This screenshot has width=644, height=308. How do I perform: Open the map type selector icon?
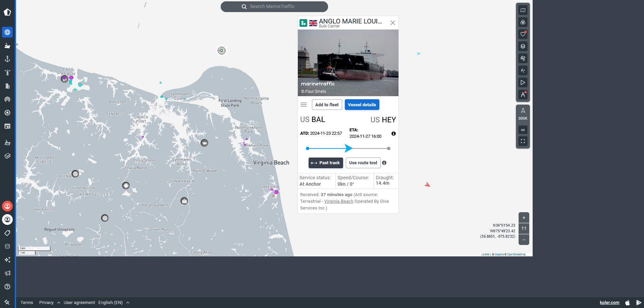click(523, 10)
